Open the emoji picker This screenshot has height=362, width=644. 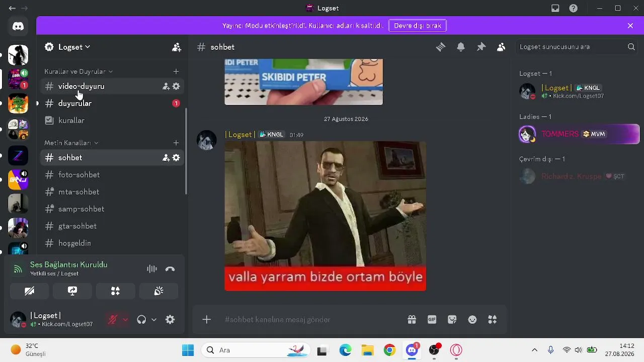pos(472,320)
